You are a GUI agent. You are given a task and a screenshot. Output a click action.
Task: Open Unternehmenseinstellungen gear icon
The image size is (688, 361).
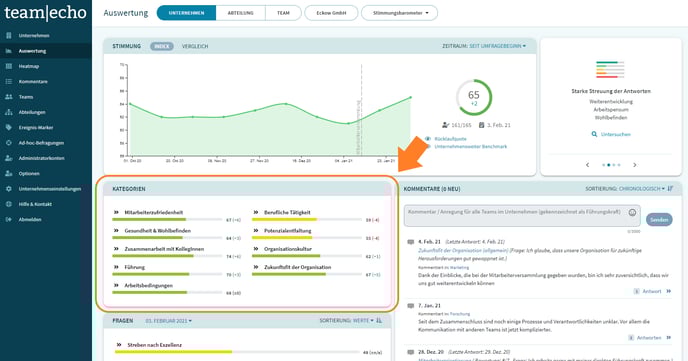(x=8, y=189)
